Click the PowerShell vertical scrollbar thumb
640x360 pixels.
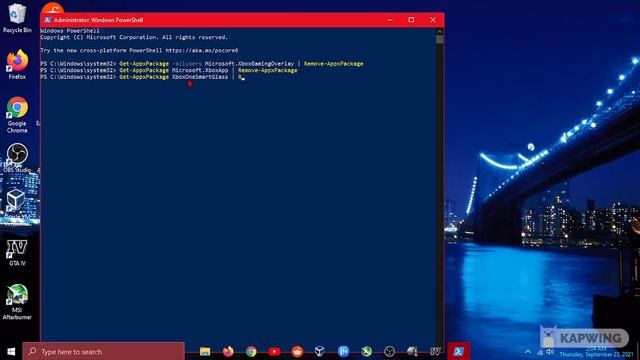(x=440, y=40)
